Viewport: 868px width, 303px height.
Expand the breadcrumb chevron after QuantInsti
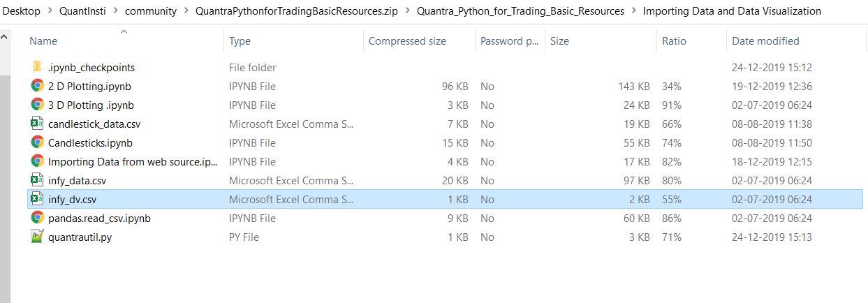[115, 11]
